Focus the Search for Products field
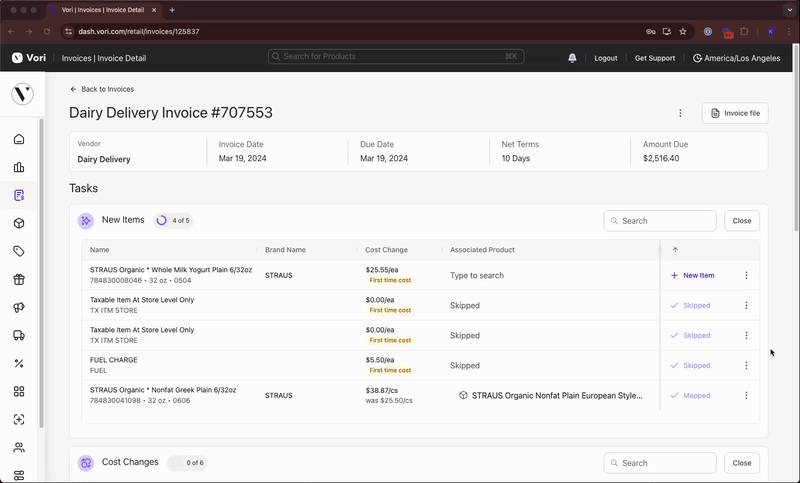The width and height of the screenshot is (800, 483). coord(396,57)
